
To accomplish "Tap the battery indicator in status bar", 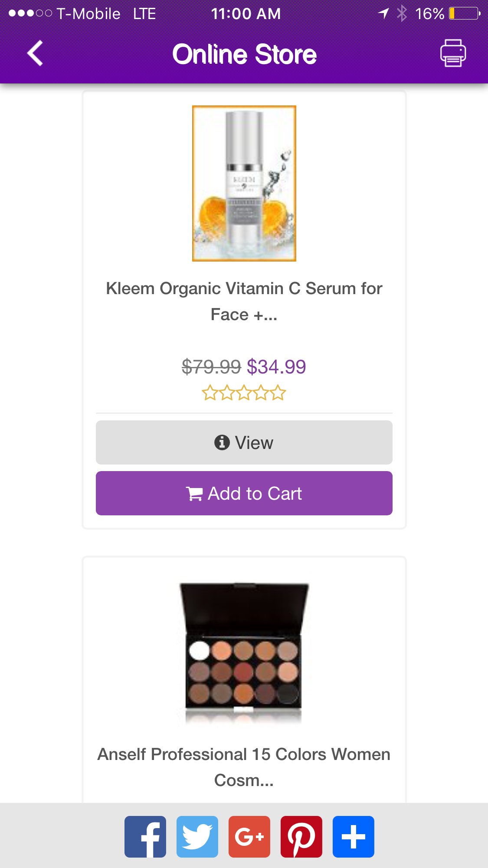I will (x=464, y=13).
